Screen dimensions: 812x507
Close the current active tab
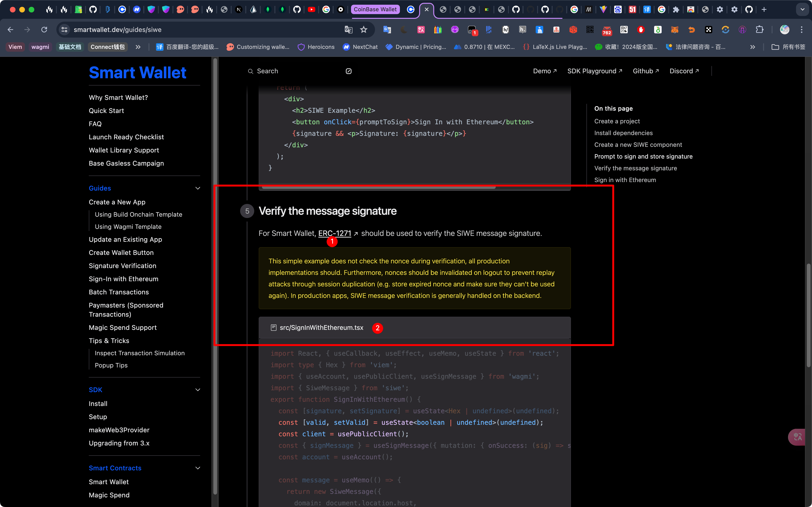pyautogui.click(x=426, y=9)
